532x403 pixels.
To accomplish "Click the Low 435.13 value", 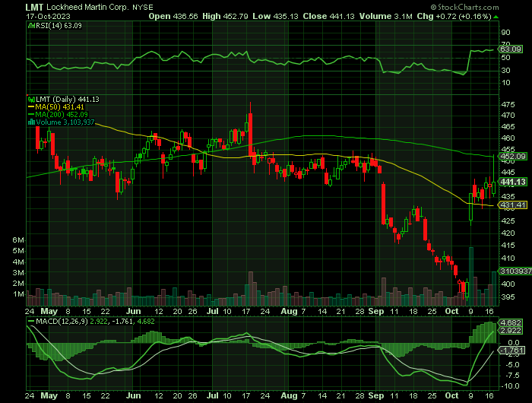I will [x=275, y=16].
